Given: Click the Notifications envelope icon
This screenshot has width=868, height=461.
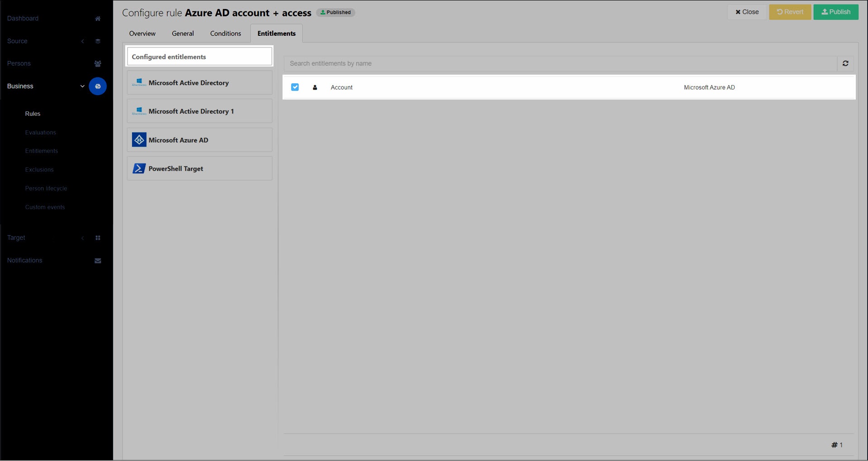Looking at the screenshot, I should pos(98,261).
